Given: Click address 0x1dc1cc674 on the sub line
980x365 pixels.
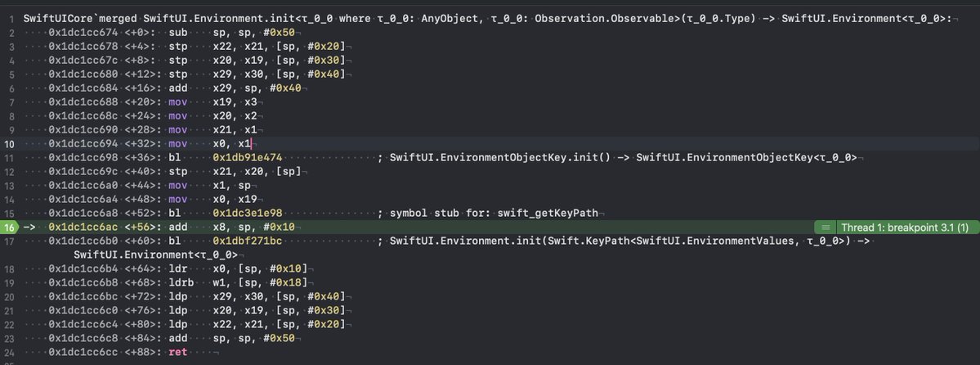Looking at the screenshot, I should click(x=81, y=33).
